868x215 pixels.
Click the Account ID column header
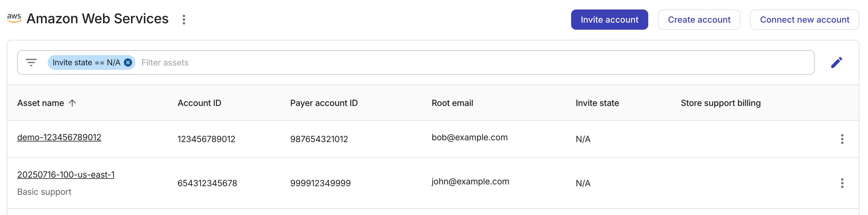pyautogui.click(x=199, y=103)
